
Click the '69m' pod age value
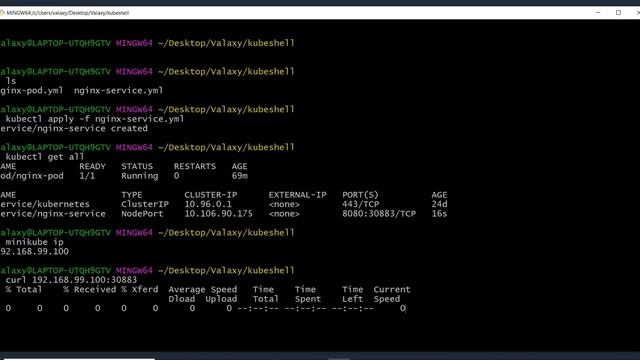(240, 176)
